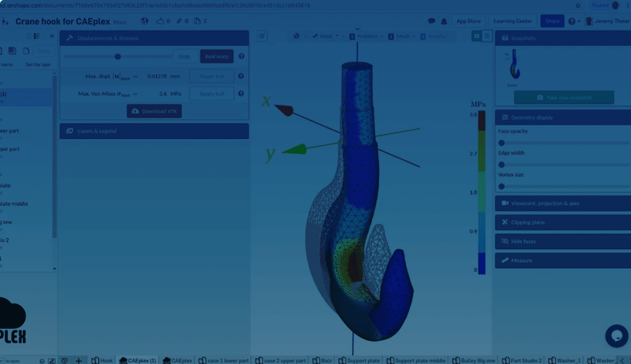The image size is (631, 364).
Task: Expand Viewpoint, projection & axes section
Action: click(x=562, y=203)
